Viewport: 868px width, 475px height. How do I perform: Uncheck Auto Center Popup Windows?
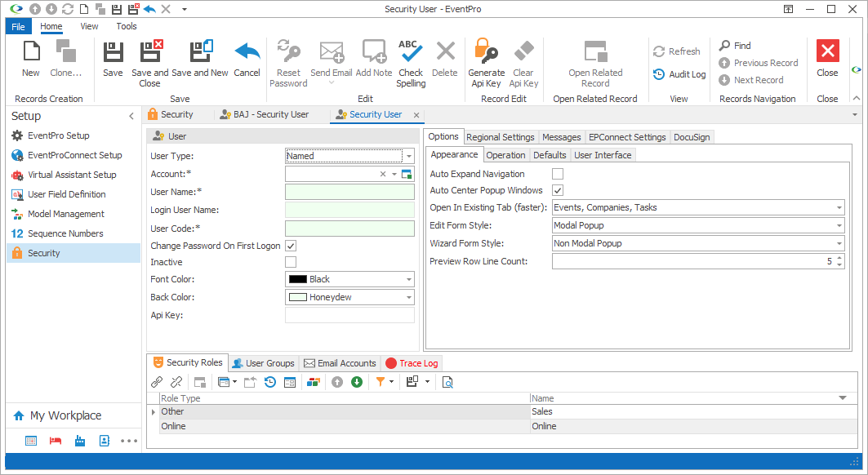558,190
